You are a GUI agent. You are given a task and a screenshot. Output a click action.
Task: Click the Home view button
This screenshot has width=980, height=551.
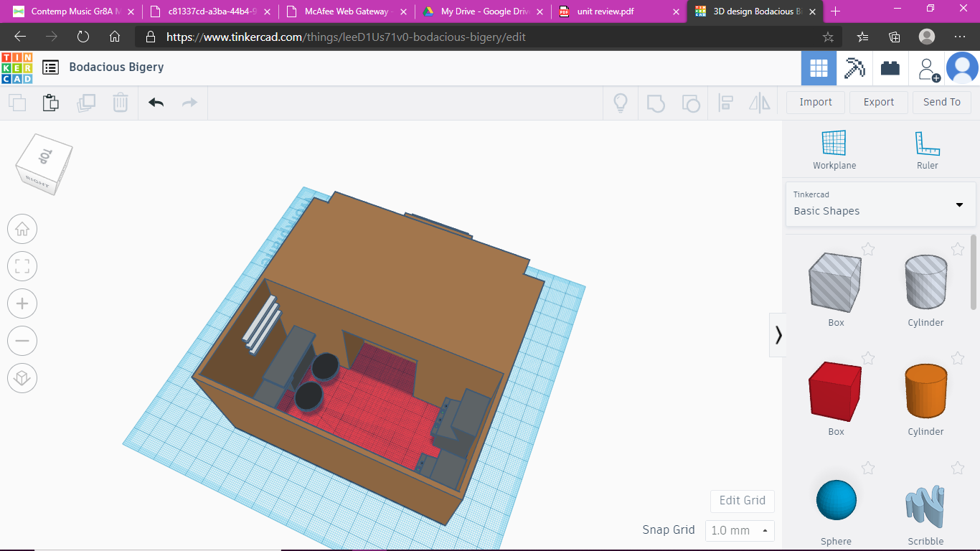tap(22, 230)
